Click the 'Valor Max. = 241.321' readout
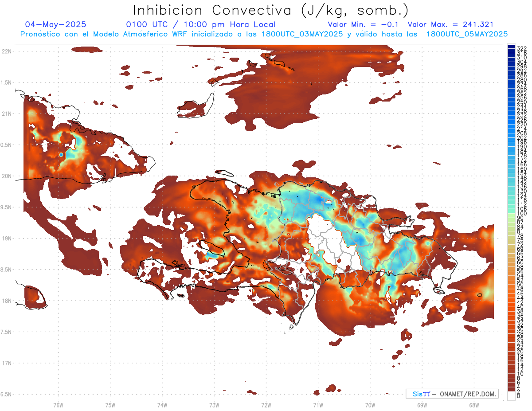The height and width of the screenshot is (411, 532). point(450,24)
